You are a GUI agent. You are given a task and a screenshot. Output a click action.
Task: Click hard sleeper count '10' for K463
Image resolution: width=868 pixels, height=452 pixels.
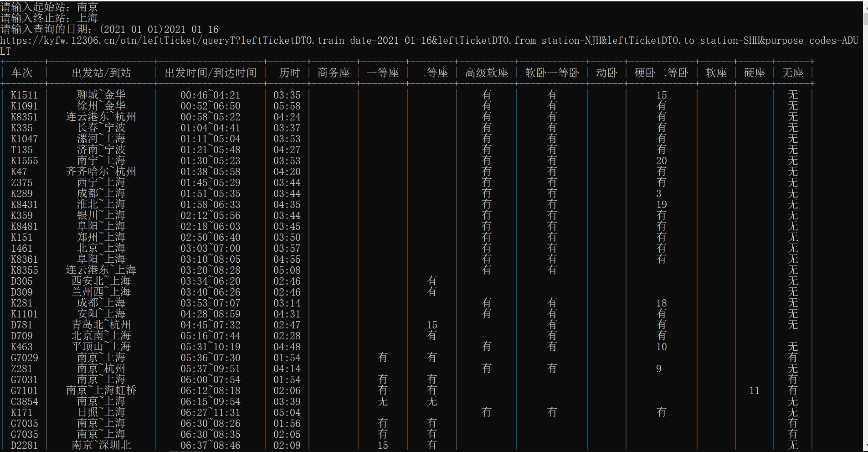[x=662, y=347]
